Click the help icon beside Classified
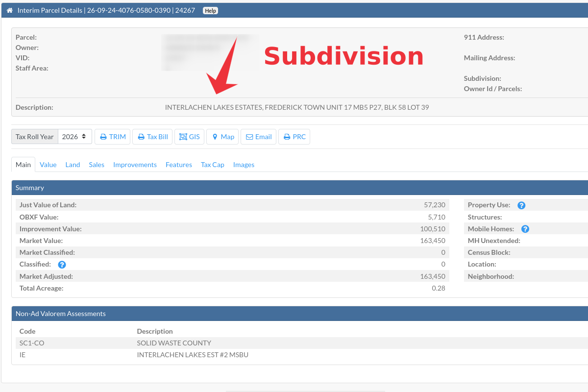Viewport: 588px width, 392px height. tap(62, 265)
